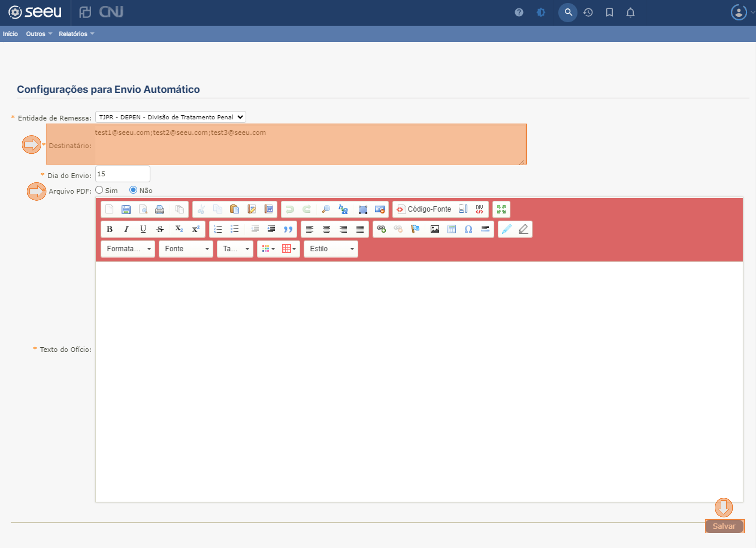Image resolution: width=756 pixels, height=548 pixels.
Task: Click Paste from Word icon
Action: [x=268, y=209]
